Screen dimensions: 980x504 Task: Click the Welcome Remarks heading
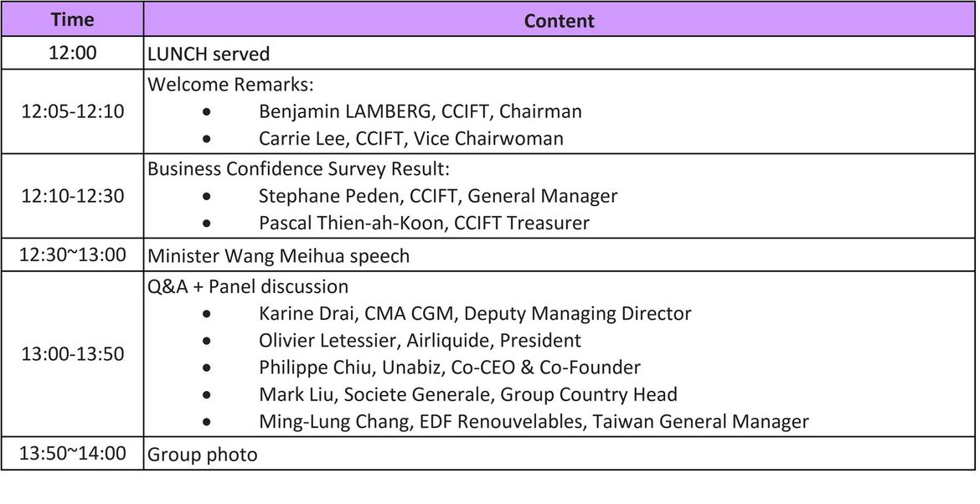coord(225,85)
